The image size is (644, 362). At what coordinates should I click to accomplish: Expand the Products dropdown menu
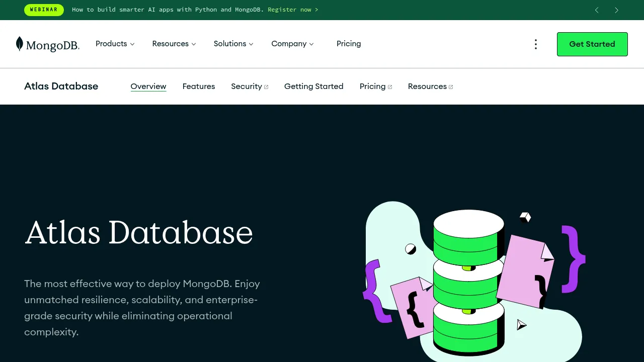115,44
